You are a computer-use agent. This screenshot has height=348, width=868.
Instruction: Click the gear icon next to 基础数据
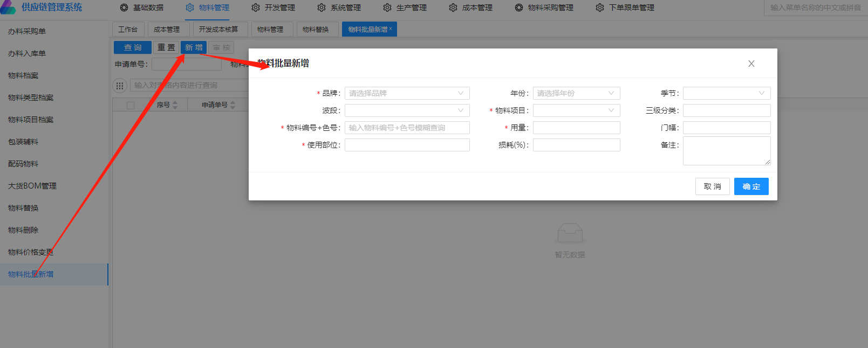click(x=124, y=8)
